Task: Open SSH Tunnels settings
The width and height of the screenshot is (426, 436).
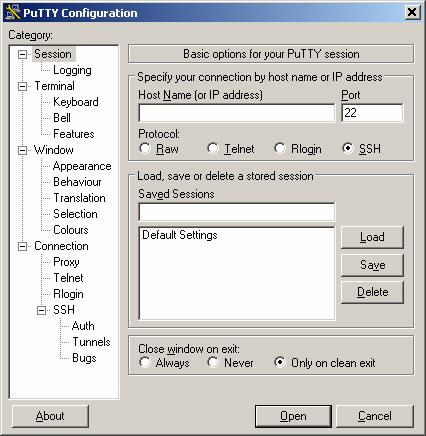Action: pos(91,342)
